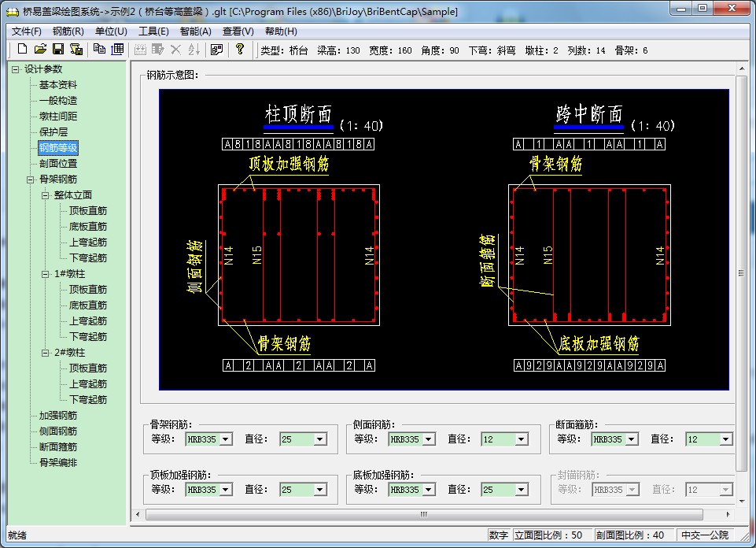Open the 底板加强钢筋 等级 dropdown
Screen dimensions: 756x548
click(x=429, y=490)
